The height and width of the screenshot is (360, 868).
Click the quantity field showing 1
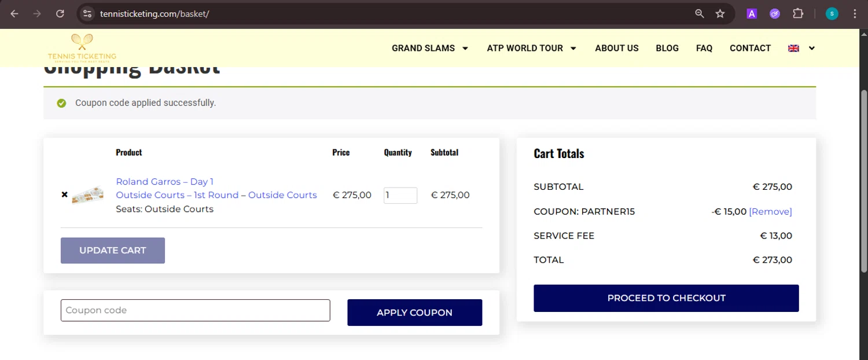pyautogui.click(x=400, y=195)
